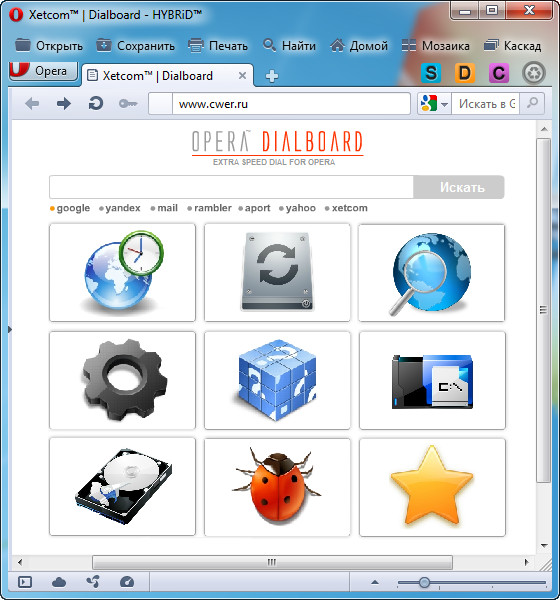
Task: Arrange windows with Мозаика
Action: (436, 46)
